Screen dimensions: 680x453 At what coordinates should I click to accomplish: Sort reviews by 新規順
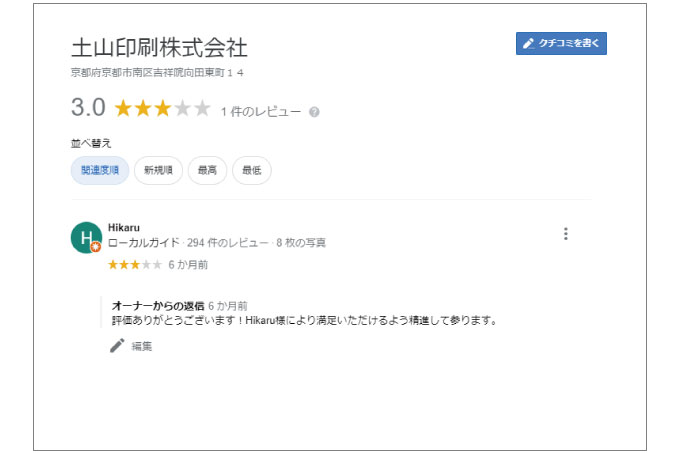[158, 170]
